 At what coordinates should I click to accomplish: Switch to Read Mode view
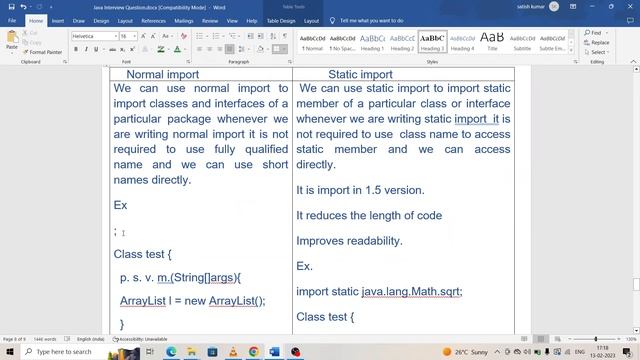pyautogui.click(x=524, y=339)
